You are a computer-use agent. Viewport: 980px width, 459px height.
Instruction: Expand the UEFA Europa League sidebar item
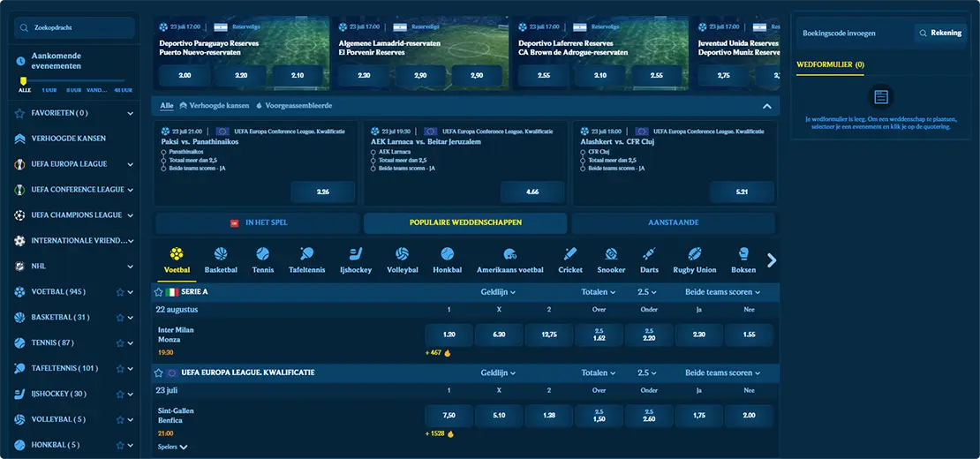point(130,164)
